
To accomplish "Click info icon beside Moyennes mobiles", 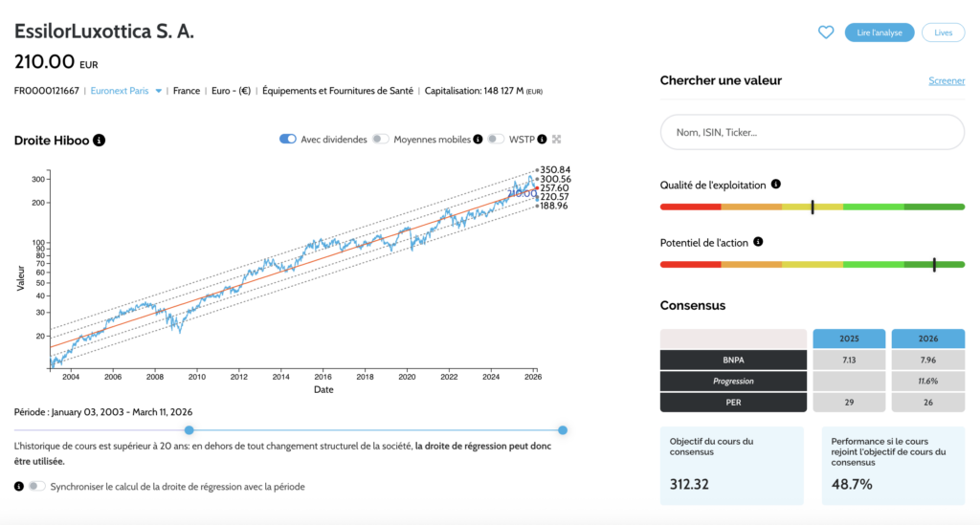I will pos(478,140).
